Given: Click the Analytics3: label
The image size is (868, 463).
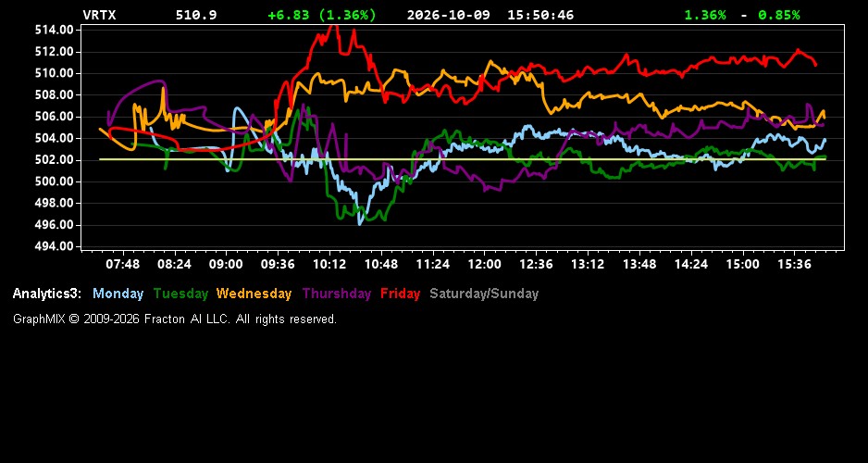Looking at the screenshot, I should 47,294.
